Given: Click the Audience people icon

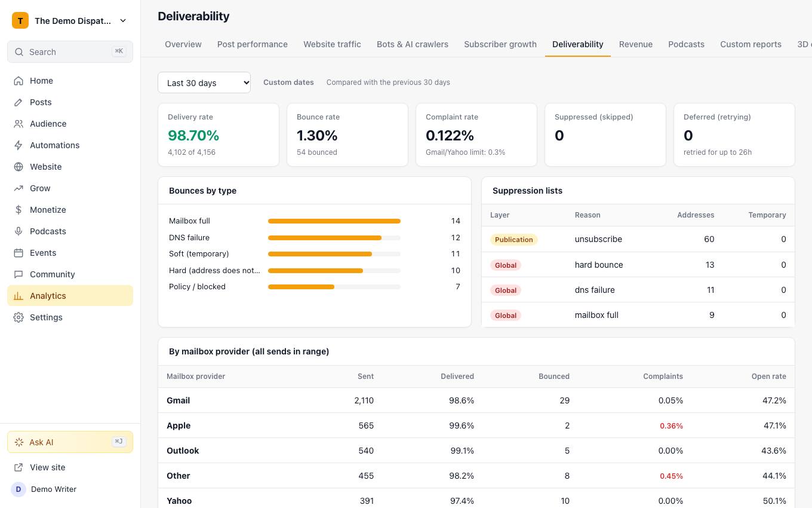Looking at the screenshot, I should pos(19,124).
